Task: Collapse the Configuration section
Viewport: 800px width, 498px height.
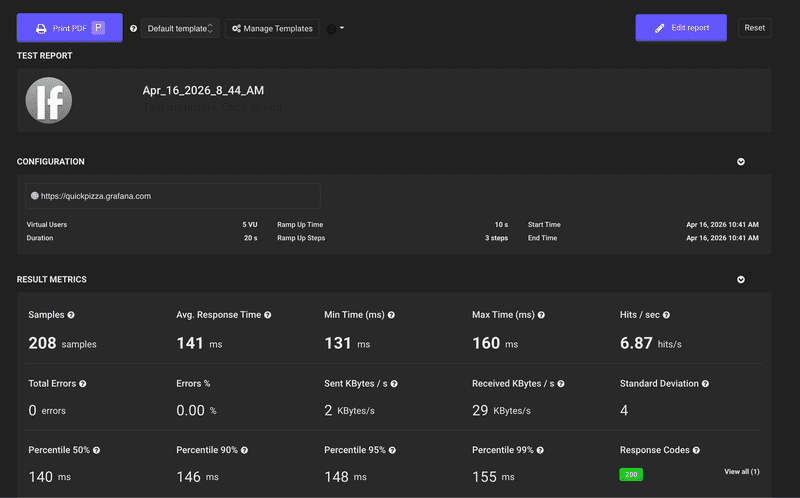Action: coord(741,161)
